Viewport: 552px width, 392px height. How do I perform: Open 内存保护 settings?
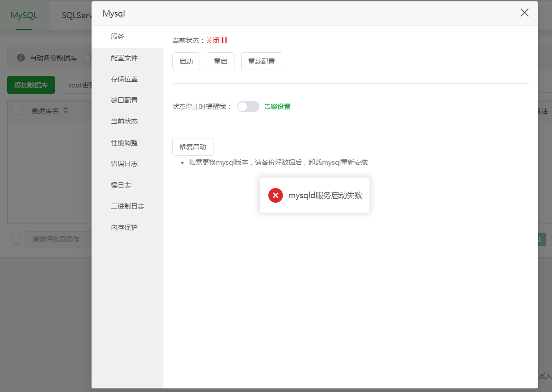(127, 228)
